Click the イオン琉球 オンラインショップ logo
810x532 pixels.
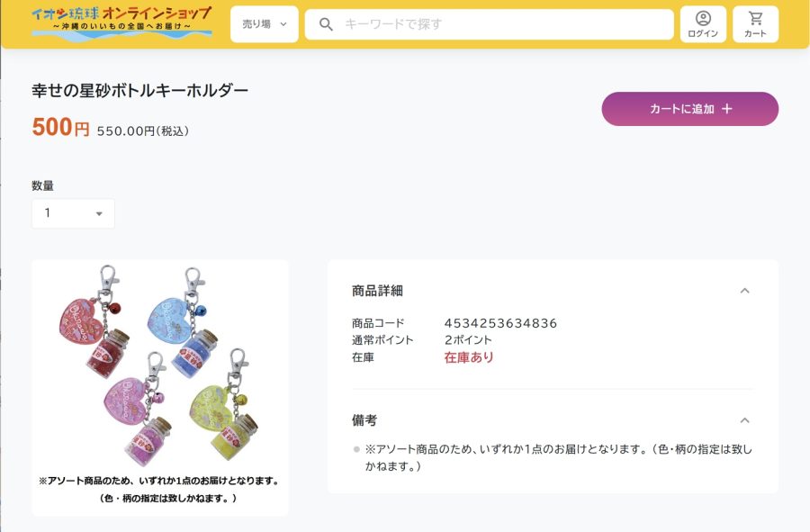[121, 22]
